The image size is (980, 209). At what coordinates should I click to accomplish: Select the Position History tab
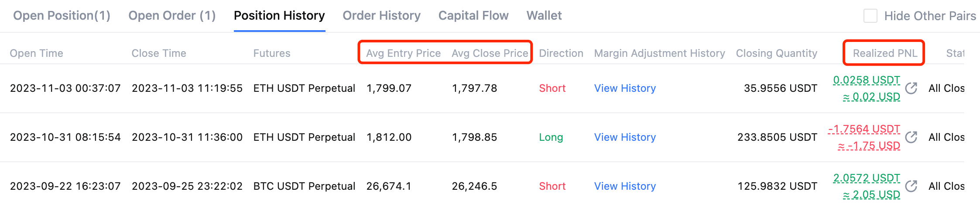(279, 16)
